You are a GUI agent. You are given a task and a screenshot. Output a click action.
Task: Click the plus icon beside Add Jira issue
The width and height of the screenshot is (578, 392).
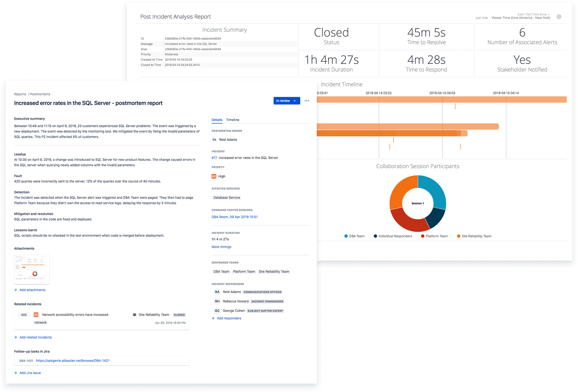click(x=15, y=373)
